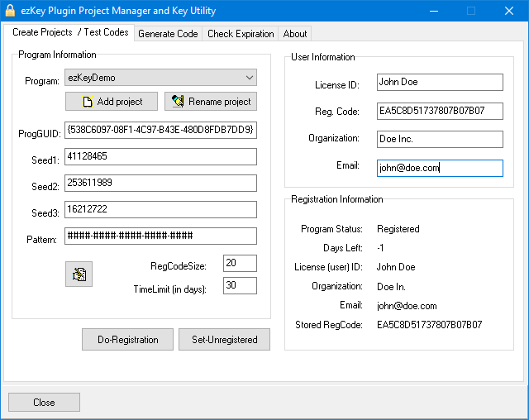
Task: Click the yellow padlock title bar icon
Action: [x=10, y=11]
